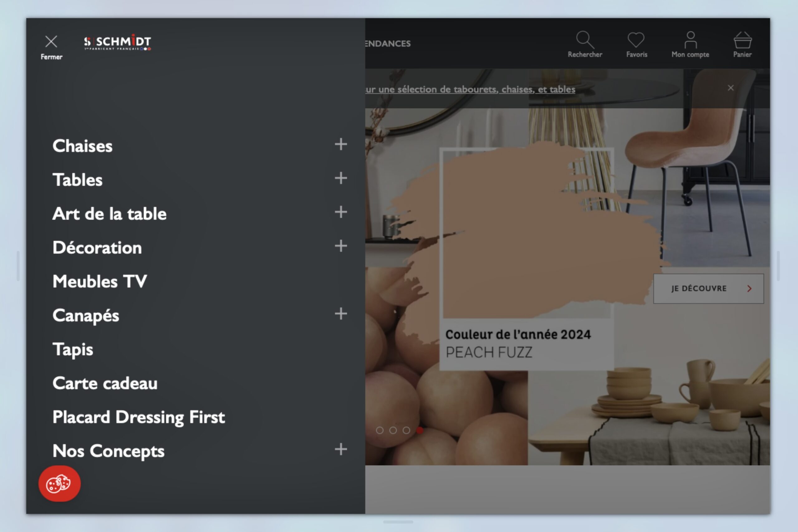The width and height of the screenshot is (798, 532).
Task: Click the JE DÉCOUVRE button
Action: [x=708, y=288]
